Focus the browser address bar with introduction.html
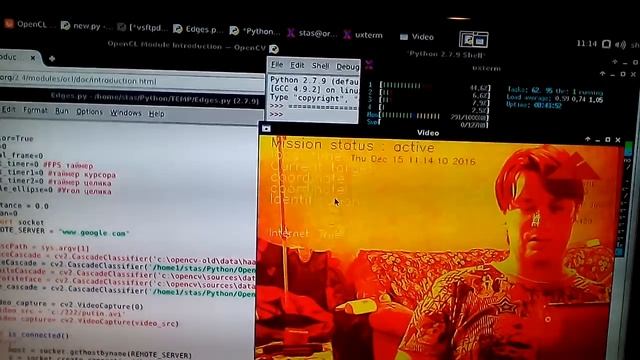 point(131,80)
